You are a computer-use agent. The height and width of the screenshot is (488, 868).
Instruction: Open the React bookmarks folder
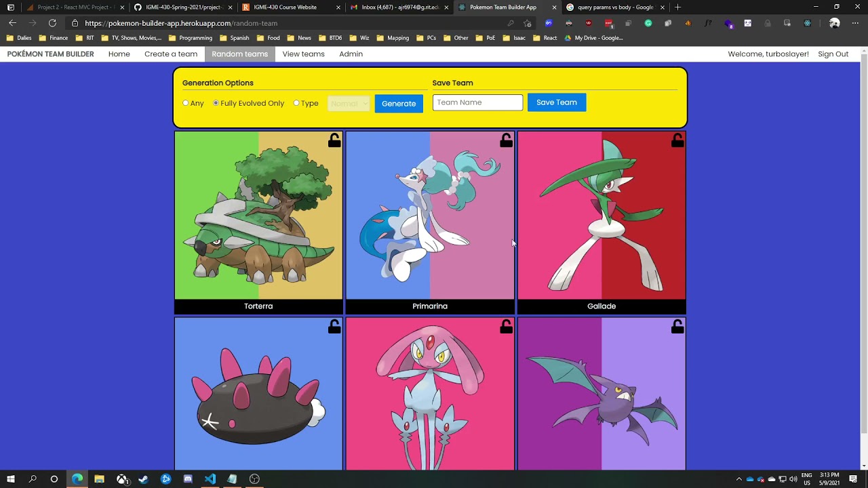pyautogui.click(x=545, y=38)
